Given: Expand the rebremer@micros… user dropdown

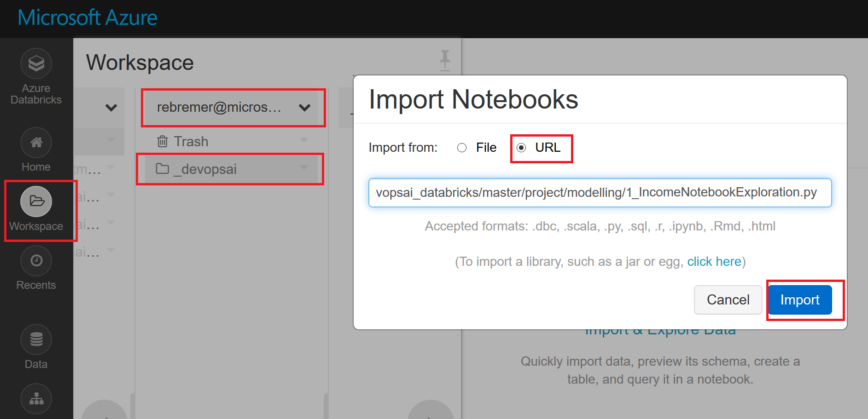Looking at the screenshot, I should [304, 108].
